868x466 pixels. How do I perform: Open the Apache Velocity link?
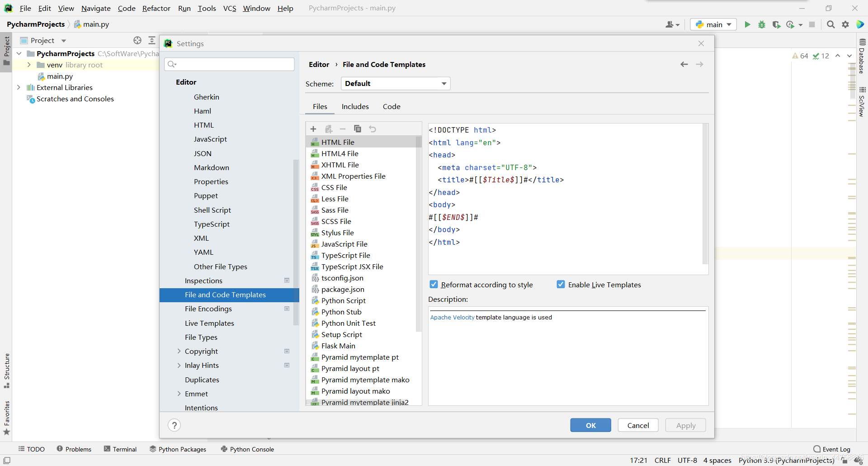point(452,317)
